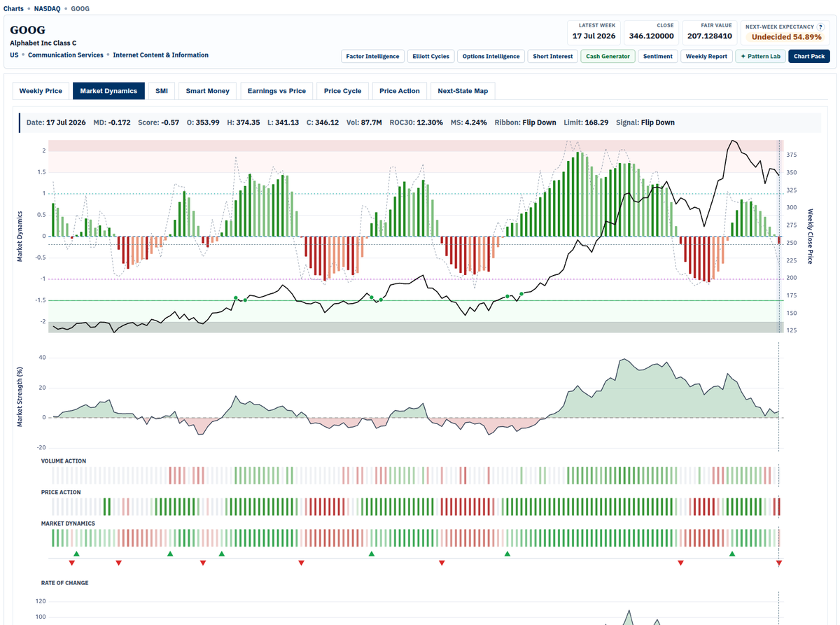Switch to the SMI tab
Image resolution: width=840 pixels, height=625 pixels.
pyautogui.click(x=162, y=91)
